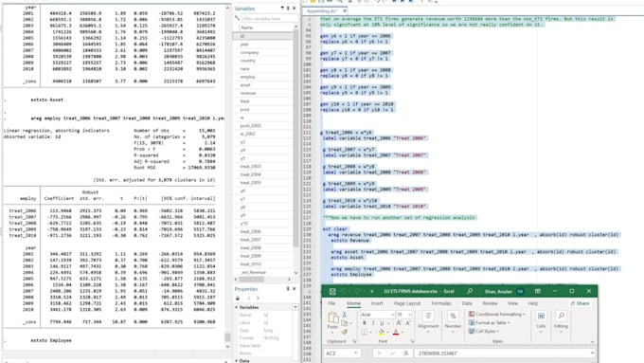Viewport: 644px width, 363px height.
Task: Collapse the Data section in Properties panel
Action: pyautogui.click(x=237, y=360)
